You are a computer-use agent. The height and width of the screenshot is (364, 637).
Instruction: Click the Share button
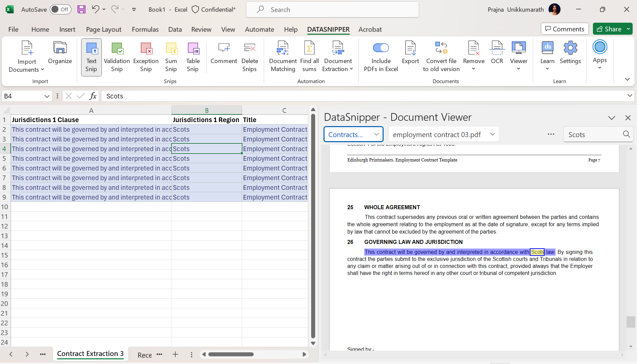click(x=609, y=29)
